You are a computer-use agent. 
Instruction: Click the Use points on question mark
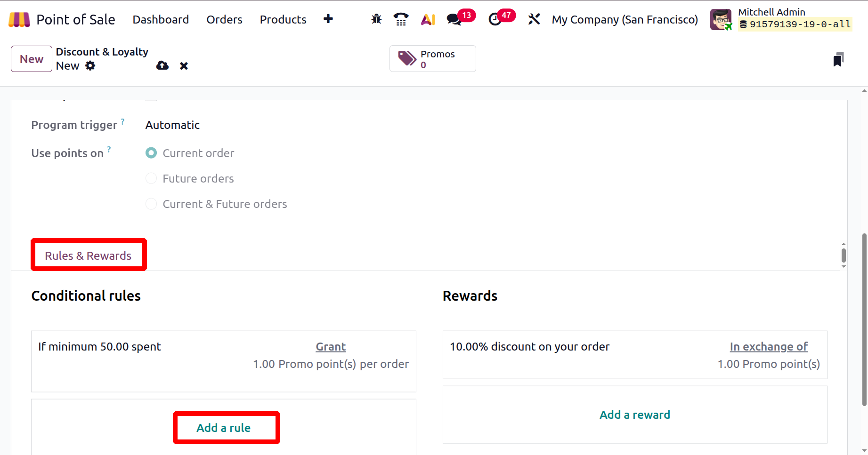point(109,149)
